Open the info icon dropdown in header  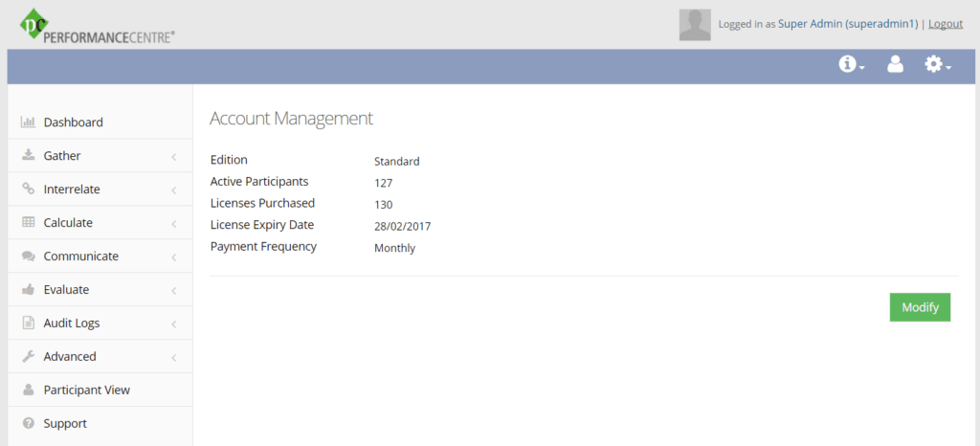tap(851, 64)
